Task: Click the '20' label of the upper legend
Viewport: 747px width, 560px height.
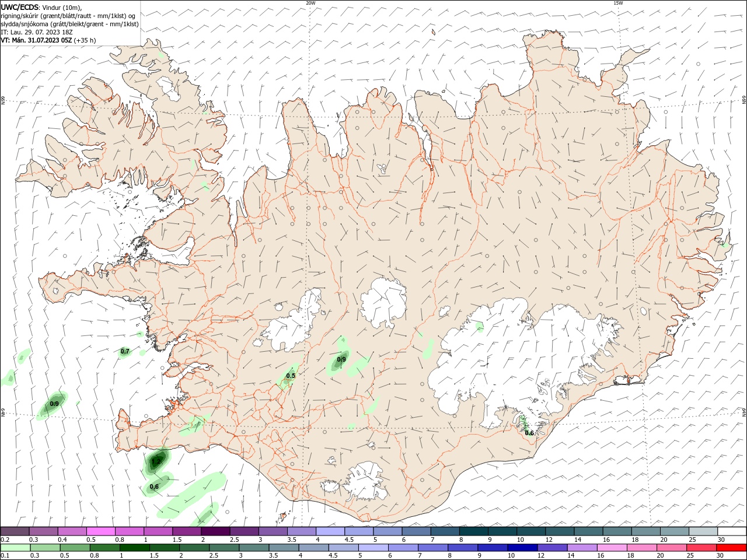Action: pos(664,540)
